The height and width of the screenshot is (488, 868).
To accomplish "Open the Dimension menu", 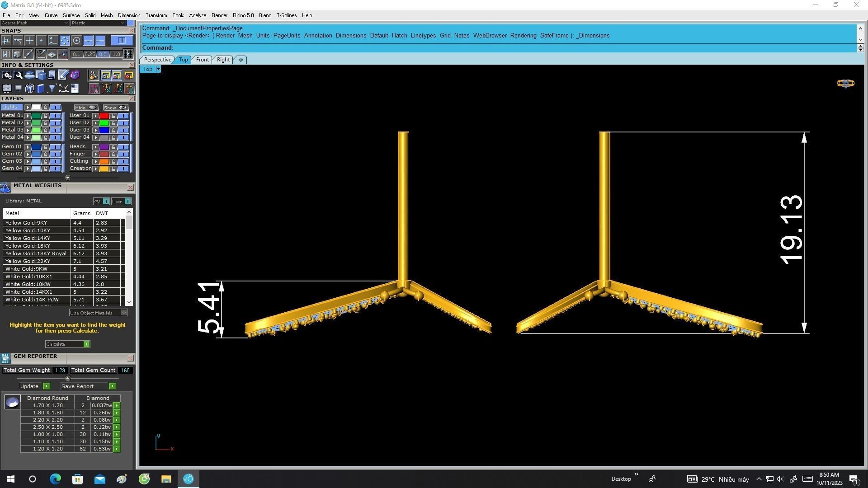I will click(129, 15).
